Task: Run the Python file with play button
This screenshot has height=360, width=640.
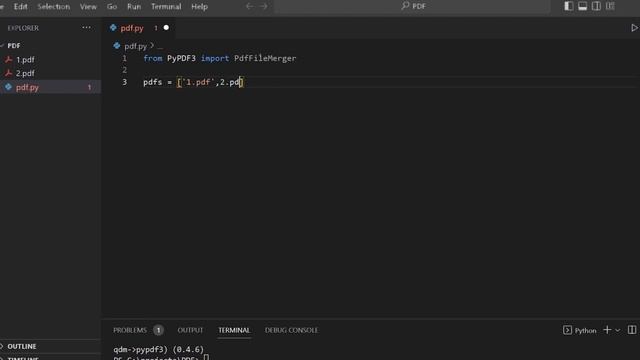Action: click(x=634, y=28)
